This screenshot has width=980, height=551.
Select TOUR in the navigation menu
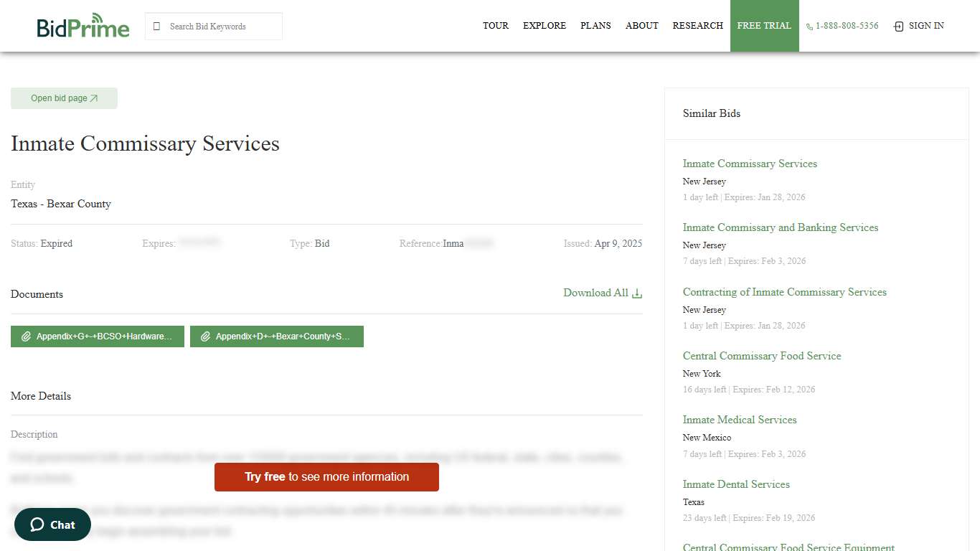pos(496,26)
